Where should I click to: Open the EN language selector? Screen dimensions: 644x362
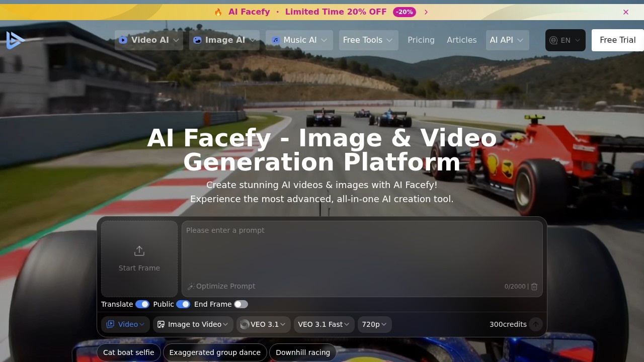(x=566, y=40)
